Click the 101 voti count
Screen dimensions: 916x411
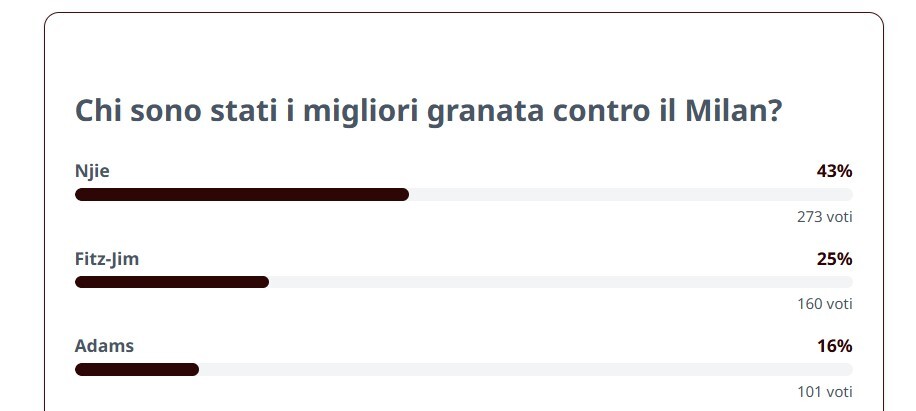[x=825, y=392]
